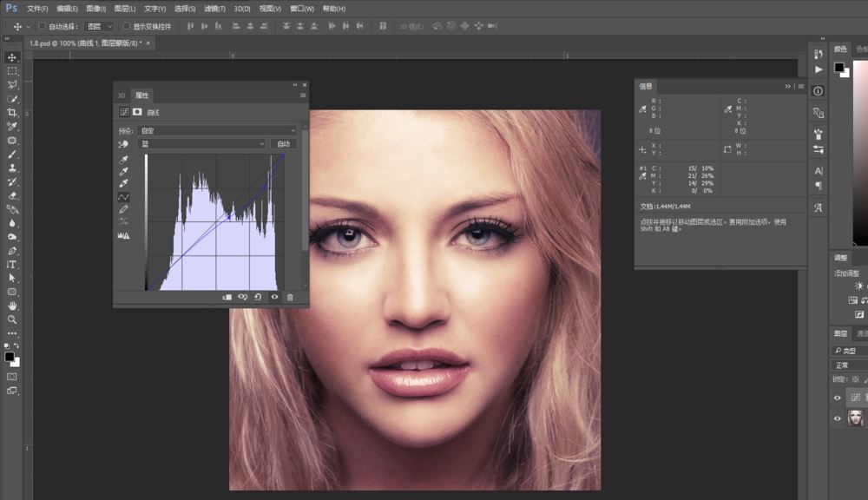Image resolution: width=868 pixels, height=500 pixels.
Task: Switch to the mask view in Properties panel
Action: (137, 112)
